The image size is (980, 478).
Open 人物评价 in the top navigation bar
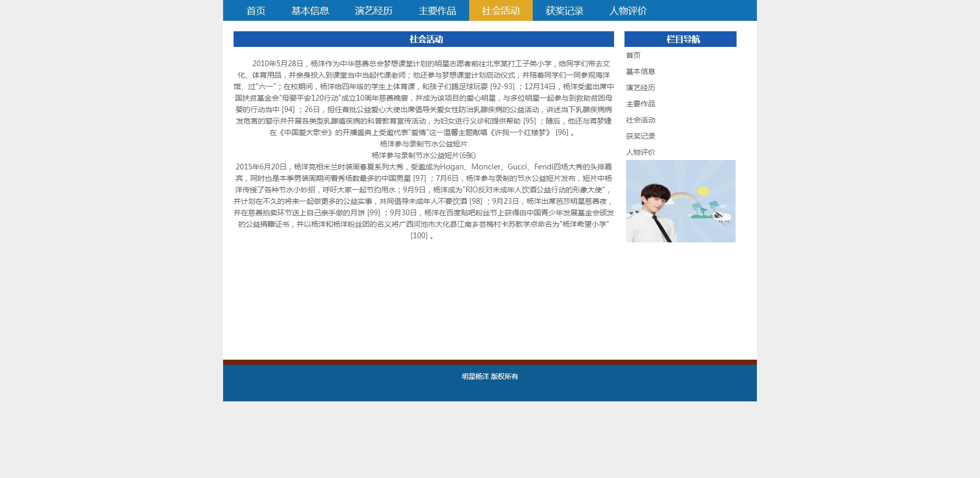(x=628, y=10)
